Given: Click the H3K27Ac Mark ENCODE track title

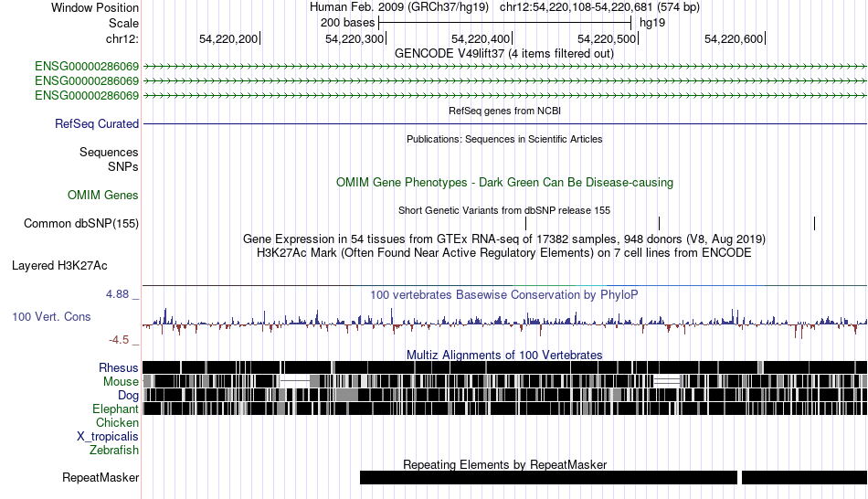Looking at the screenshot, I should point(504,253).
